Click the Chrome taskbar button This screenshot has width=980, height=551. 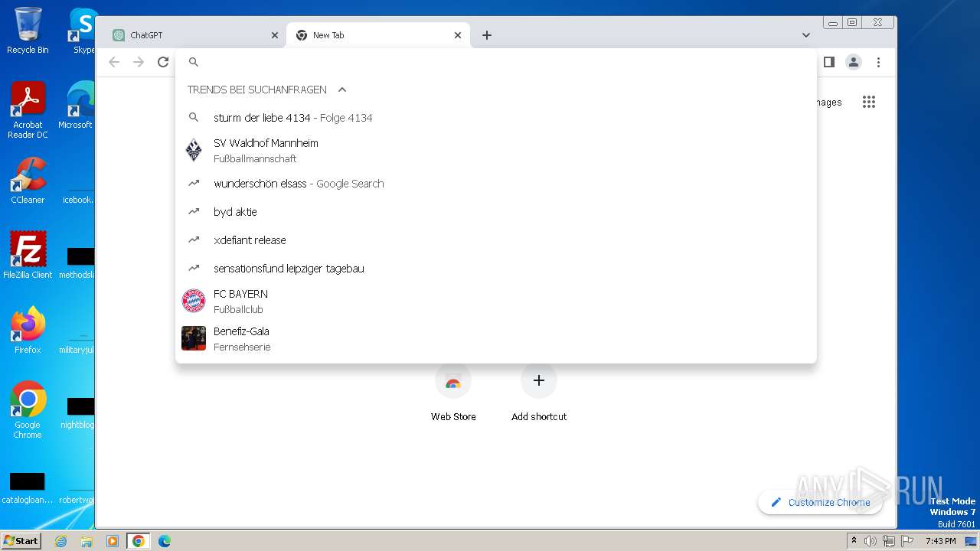(x=139, y=541)
